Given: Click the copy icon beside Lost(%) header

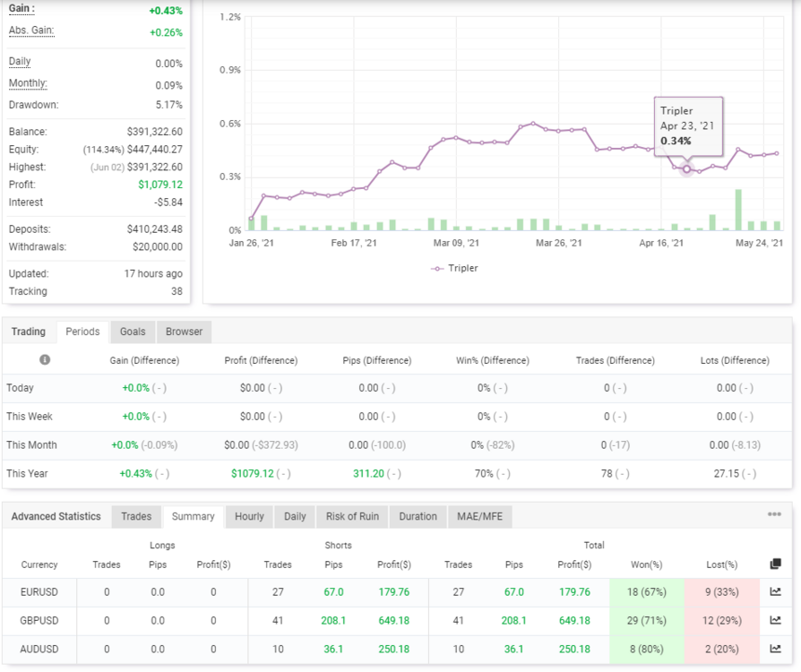Looking at the screenshot, I should point(775,564).
